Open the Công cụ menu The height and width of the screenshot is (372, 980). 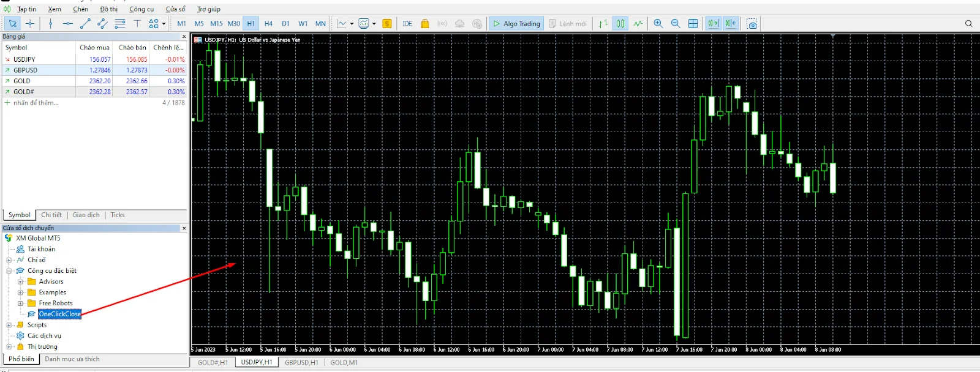coord(141,9)
